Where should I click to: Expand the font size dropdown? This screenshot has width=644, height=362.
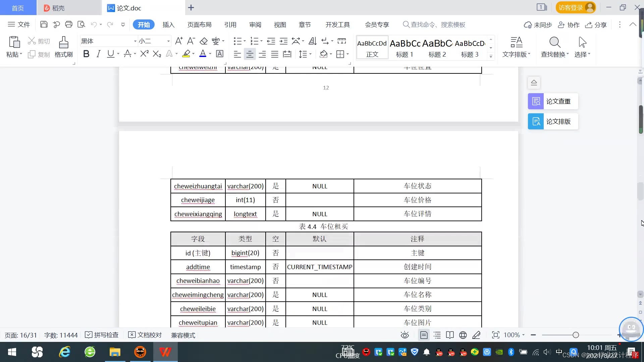[168, 41]
